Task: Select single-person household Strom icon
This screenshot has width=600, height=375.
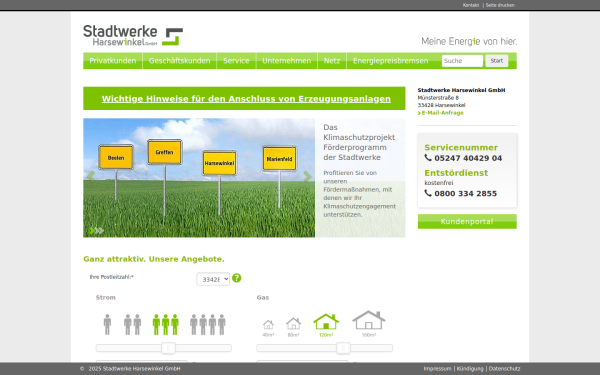Action: [108, 324]
